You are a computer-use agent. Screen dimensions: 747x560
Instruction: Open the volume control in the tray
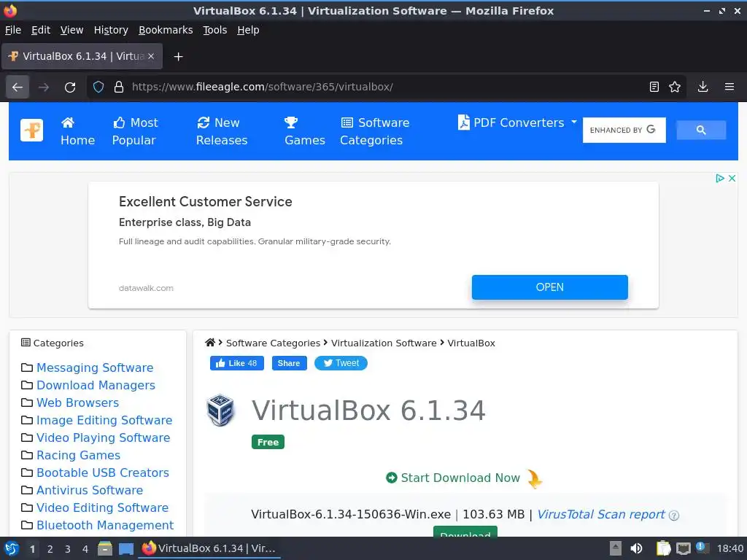tap(636, 548)
